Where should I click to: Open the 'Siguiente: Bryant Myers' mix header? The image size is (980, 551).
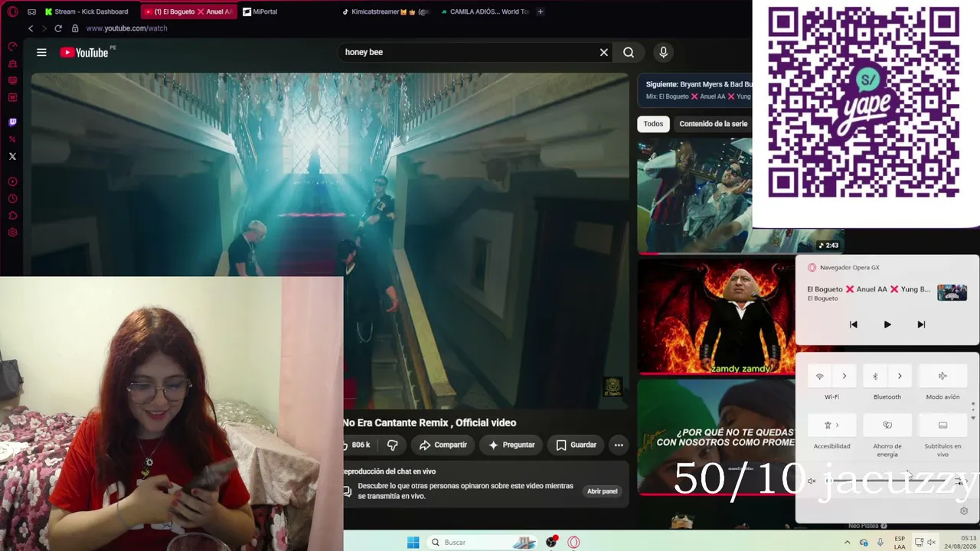tap(695, 90)
